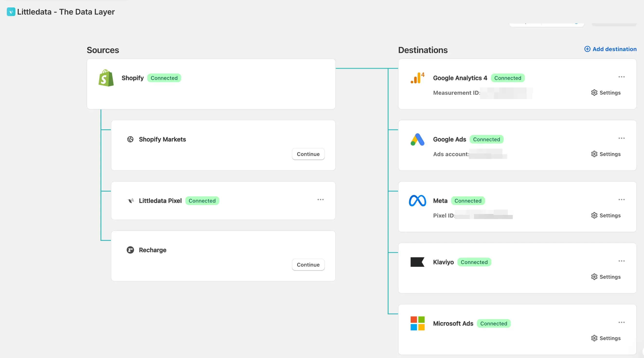Screen dimensions: 644x358
Task: Click the Google Ads logo
Action: point(417,139)
